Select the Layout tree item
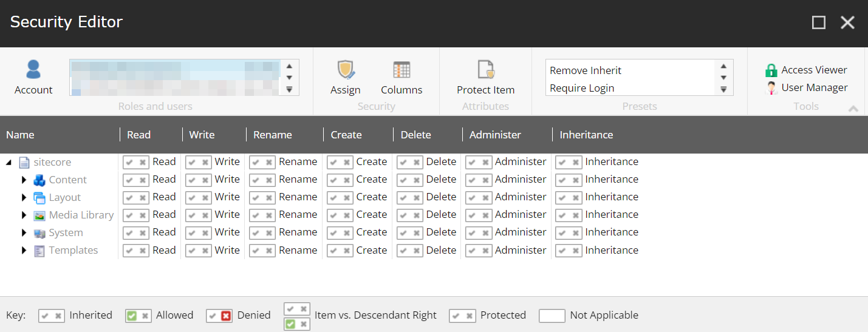 [65, 197]
